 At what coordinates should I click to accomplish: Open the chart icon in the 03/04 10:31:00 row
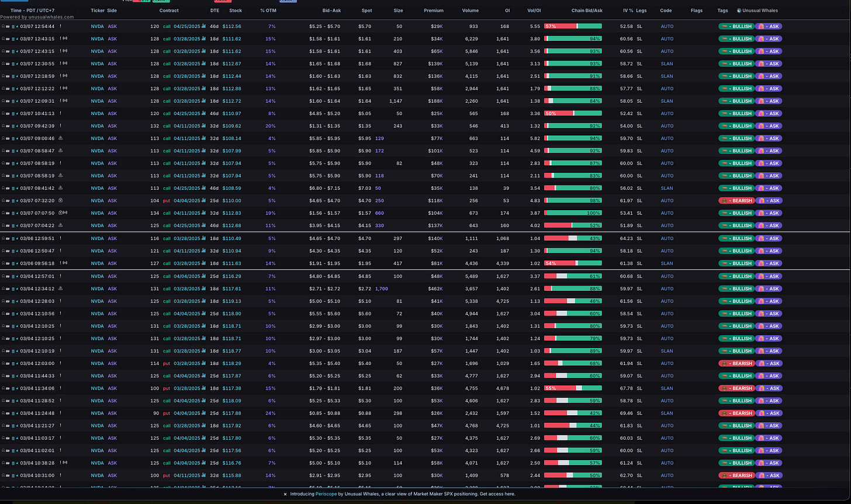tap(203, 475)
